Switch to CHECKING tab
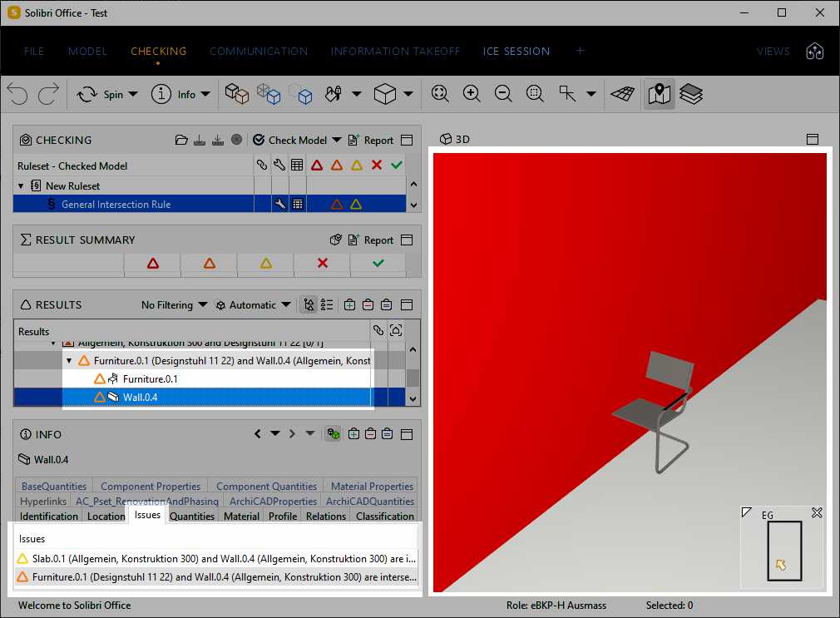This screenshot has width=840, height=618. click(159, 52)
